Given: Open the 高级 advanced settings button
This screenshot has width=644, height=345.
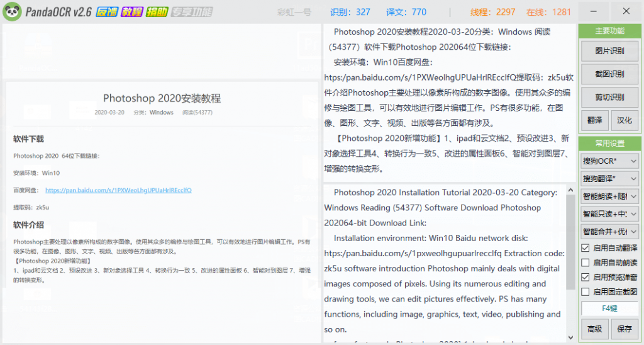Looking at the screenshot, I should click(595, 329).
